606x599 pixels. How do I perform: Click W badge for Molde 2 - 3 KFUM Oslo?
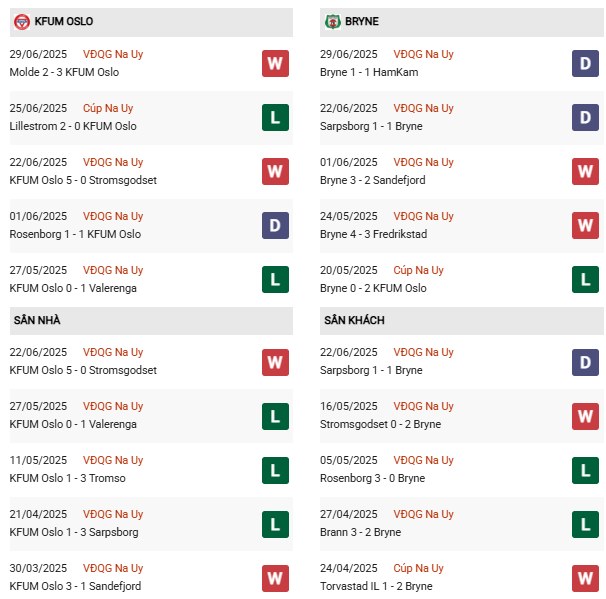point(275,64)
